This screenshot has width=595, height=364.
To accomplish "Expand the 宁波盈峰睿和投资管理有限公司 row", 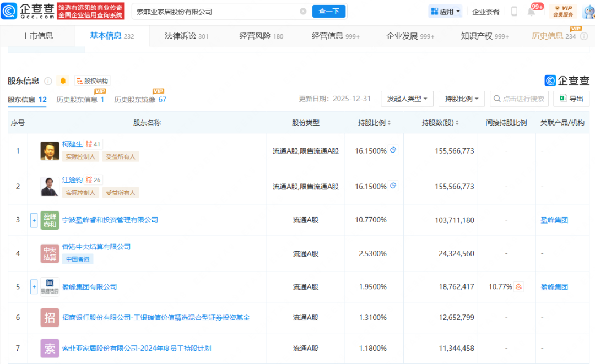I will [34, 220].
